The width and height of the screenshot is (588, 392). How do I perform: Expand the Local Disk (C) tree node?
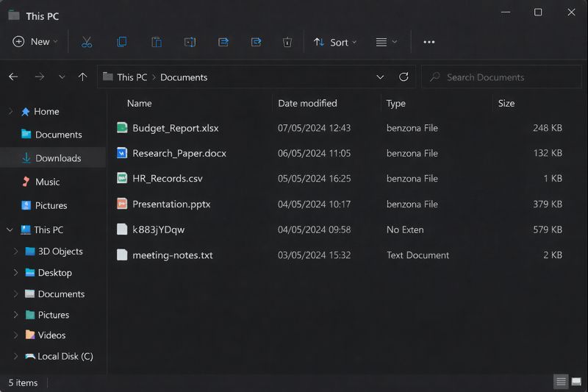[x=16, y=357]
